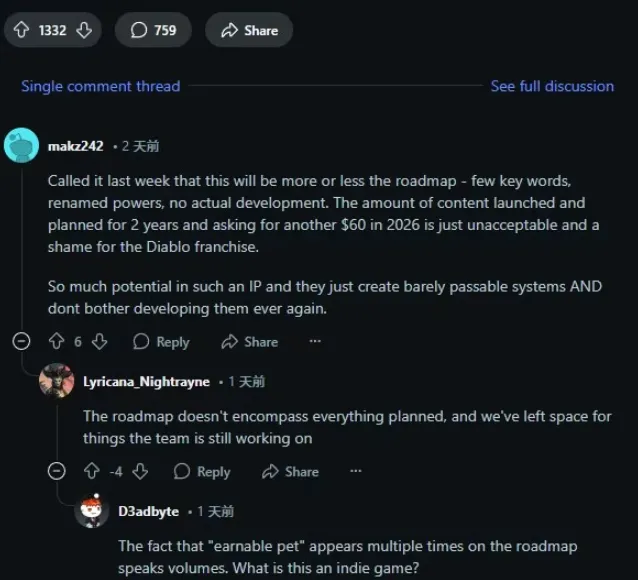Image resolution: width=638 pixels, height=580 pixels.
Task: Downvote makz242's comment
Action: click(x=99, y=341)
